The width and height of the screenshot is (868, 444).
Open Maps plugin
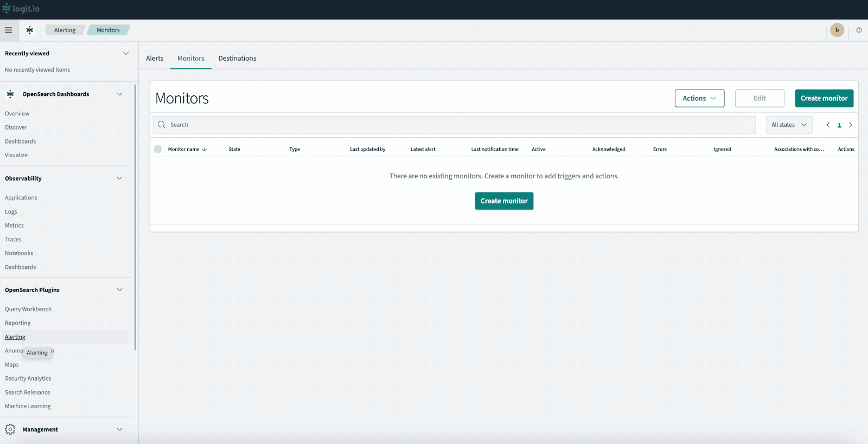point(12,365)
